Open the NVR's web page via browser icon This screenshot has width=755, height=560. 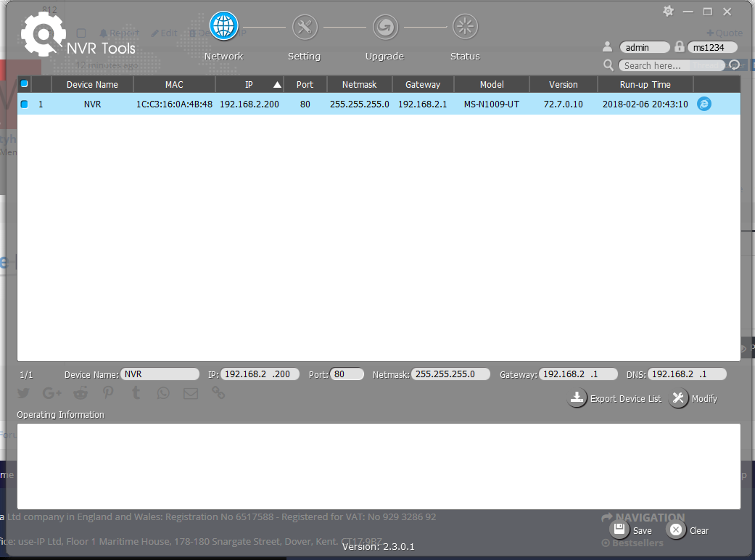tap(704, 104)
